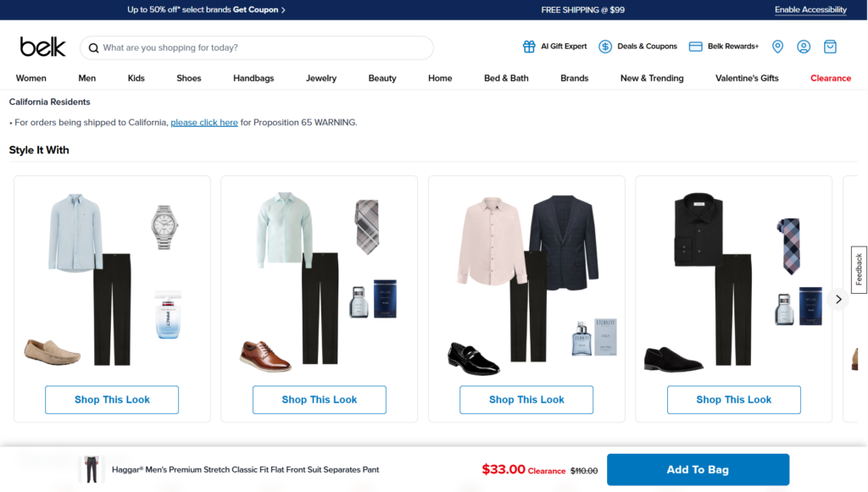Go to the belk home logo

point(42,47)
